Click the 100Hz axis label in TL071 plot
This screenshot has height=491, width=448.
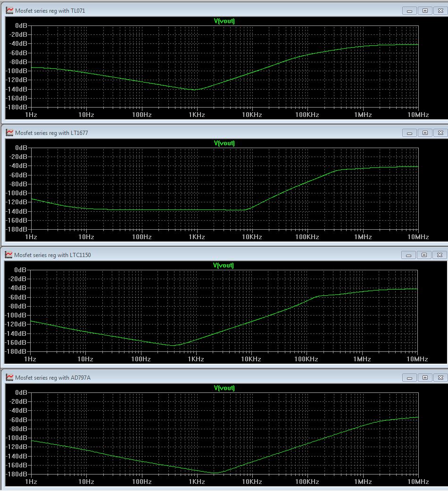click(x=142, y=115)
